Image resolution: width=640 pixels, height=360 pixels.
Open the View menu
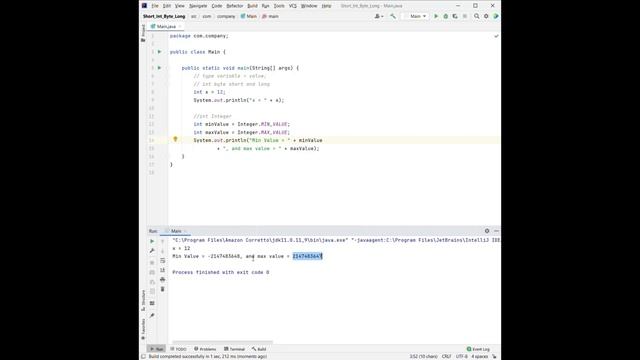(x=180, y=6)
